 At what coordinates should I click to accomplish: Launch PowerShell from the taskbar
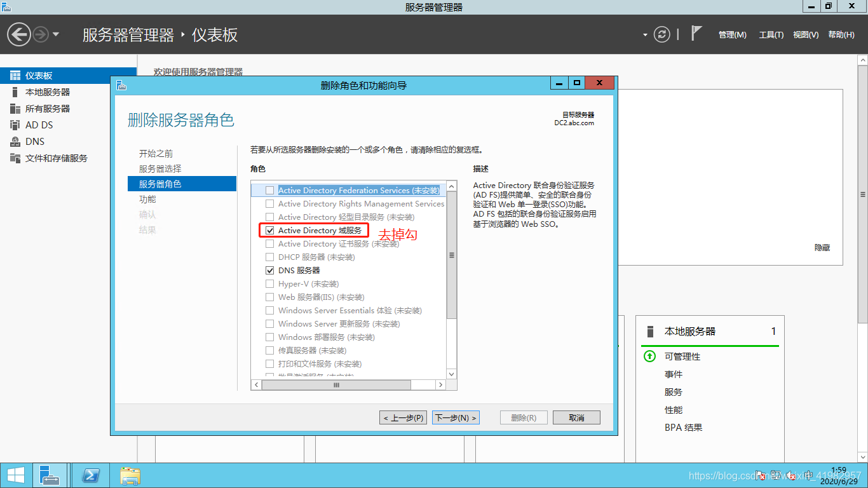coord(91,475)
